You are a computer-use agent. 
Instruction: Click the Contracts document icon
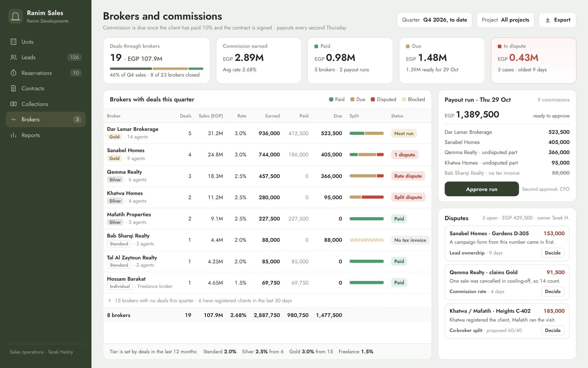[13, 88]
